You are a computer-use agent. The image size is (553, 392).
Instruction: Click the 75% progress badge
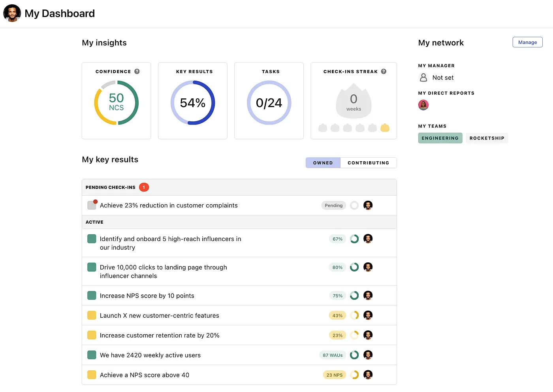tap(337, 296)
